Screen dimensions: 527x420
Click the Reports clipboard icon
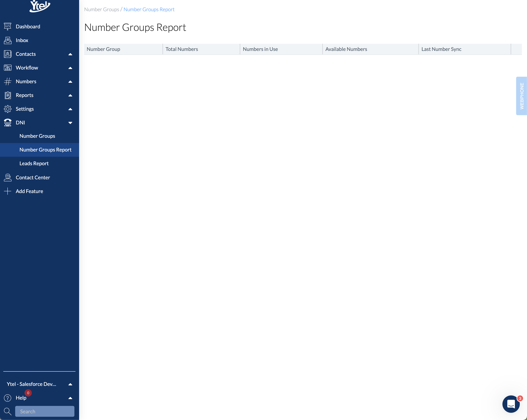point(8,95)
